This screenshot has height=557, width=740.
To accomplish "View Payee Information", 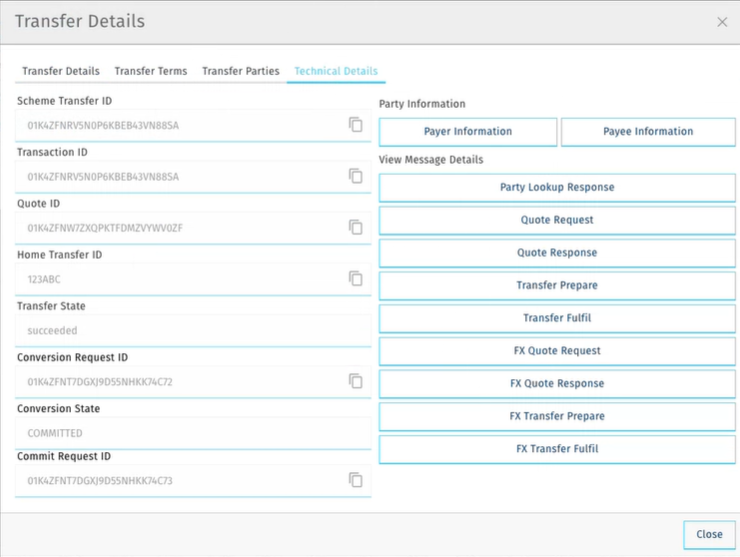I will pyautogui.click(x=648, y=132).
